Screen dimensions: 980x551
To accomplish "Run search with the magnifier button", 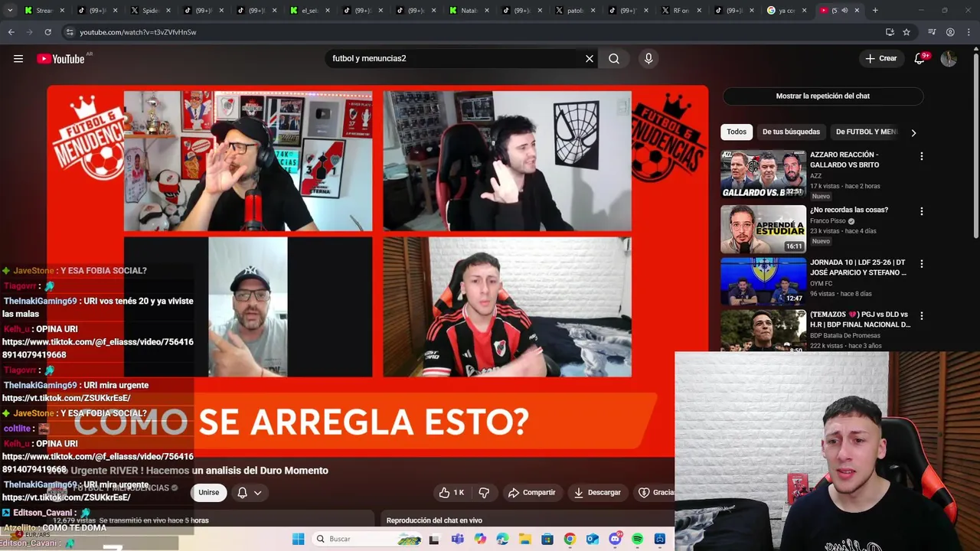I will coord(614,59).
